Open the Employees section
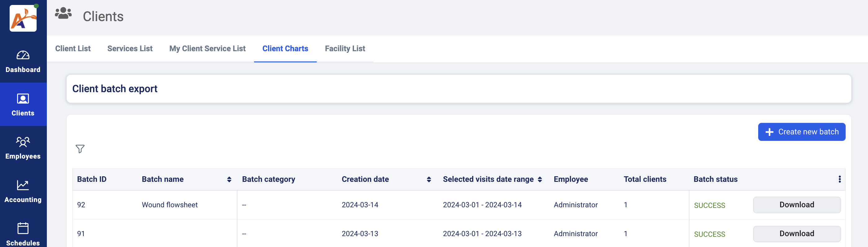Viewport: 868px width, 247px height. pyautogui.click(x=23, y=148)
